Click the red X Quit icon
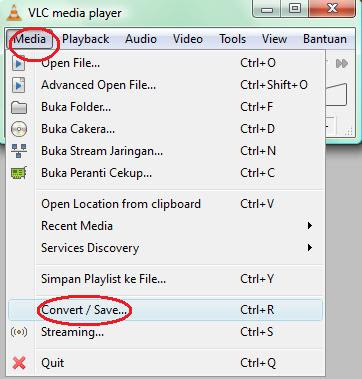 point(19,363)
